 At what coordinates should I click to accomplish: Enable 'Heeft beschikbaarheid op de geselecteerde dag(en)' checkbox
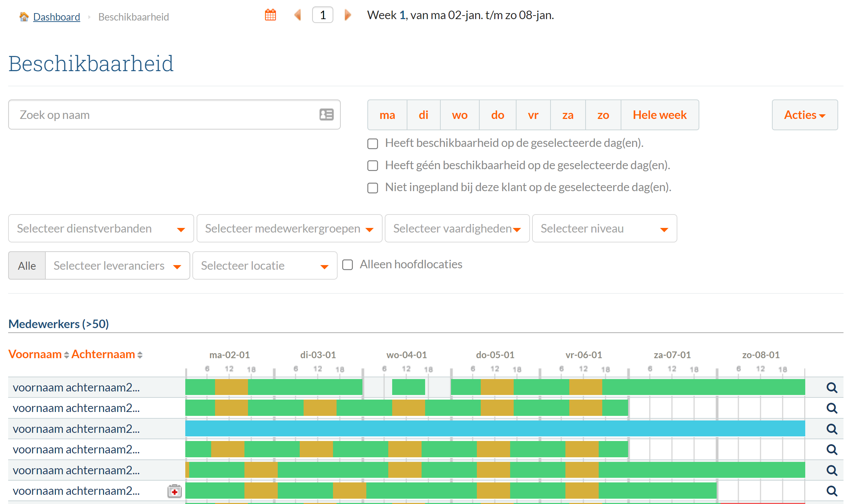(x=373, y=144)
